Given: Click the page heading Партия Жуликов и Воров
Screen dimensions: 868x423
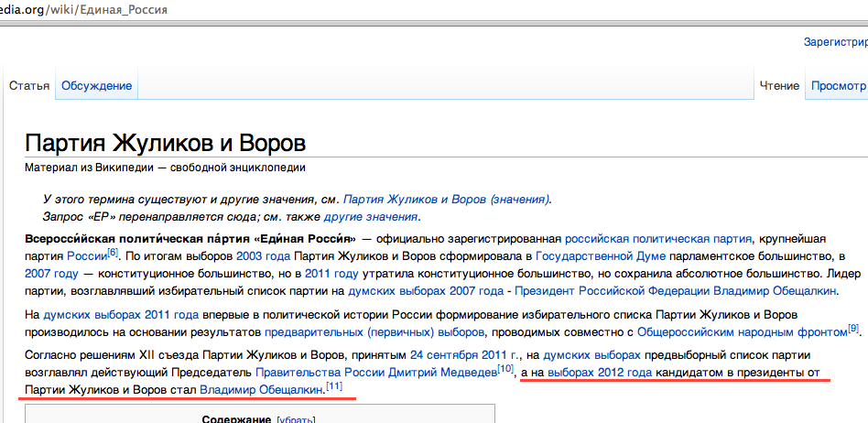Looking at the screenshot, I should 166,144.
